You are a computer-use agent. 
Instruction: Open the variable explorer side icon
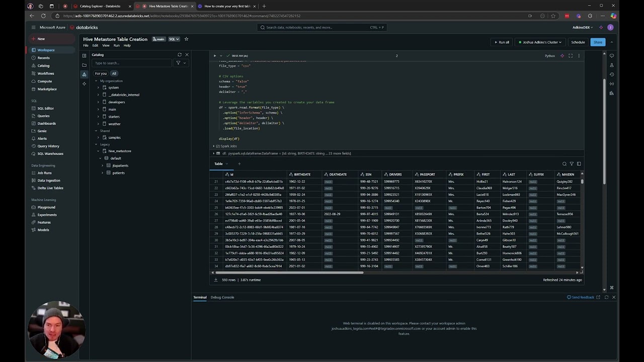tap(611, 83)
